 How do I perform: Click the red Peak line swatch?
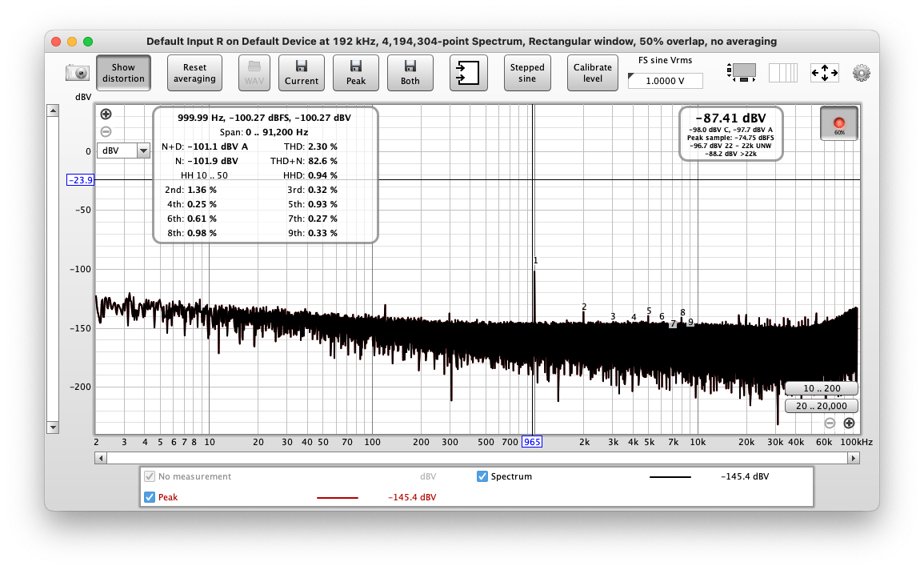coord(337,497)
